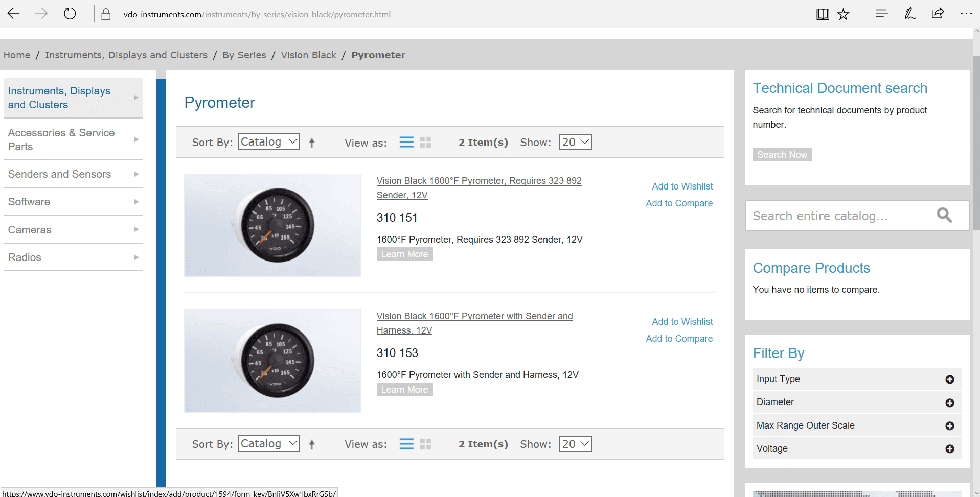Click the Share icon in toolbar
This screenshot has height=497, width=980.
click(938, 14)
